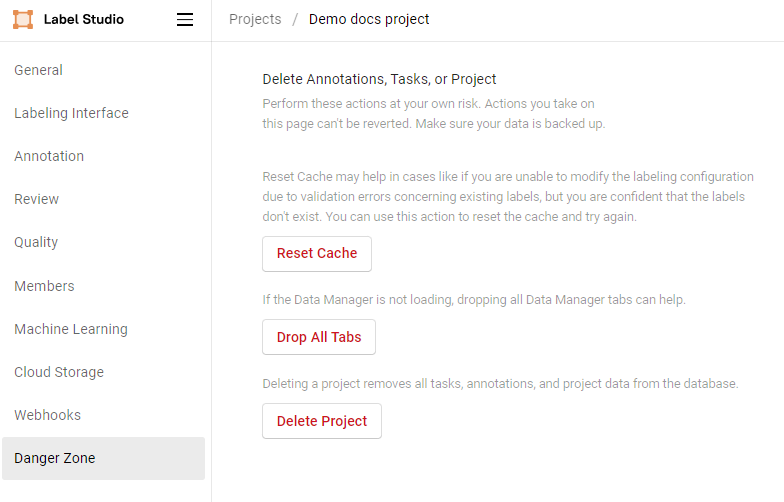Open the Members settings page
The height and width of the screenshot is (502, 784).
click(x=44, y=286)
